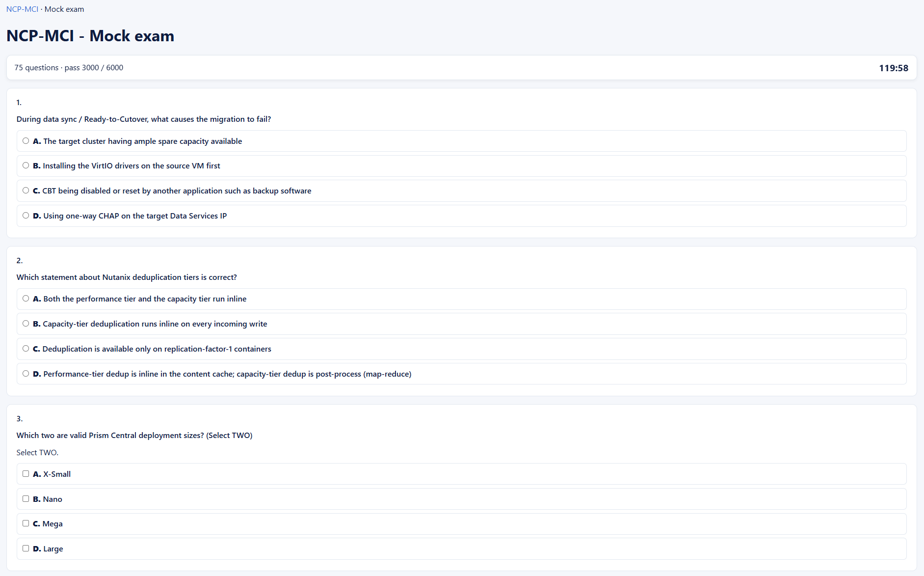The image size is (924, 576).
Task: Select option B capacity-tier dedup inline
Action: coord(26,324)
